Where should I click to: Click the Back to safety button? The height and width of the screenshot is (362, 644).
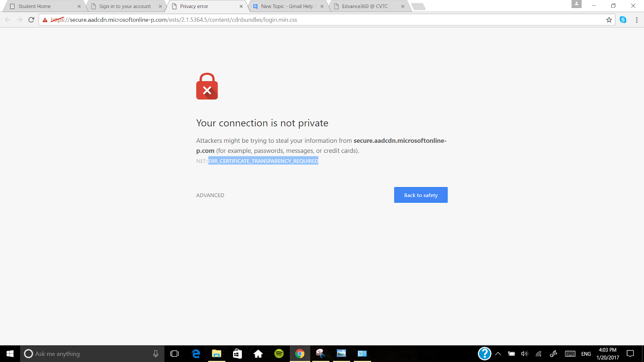pos(421,195)
